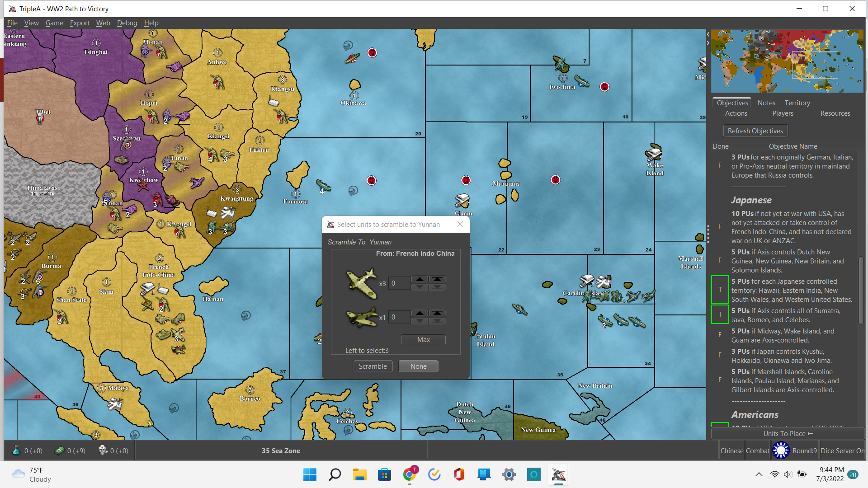The height and width of the screenshot is (488, 868).
Task: Click the world minimap overview
Action: 787,61
